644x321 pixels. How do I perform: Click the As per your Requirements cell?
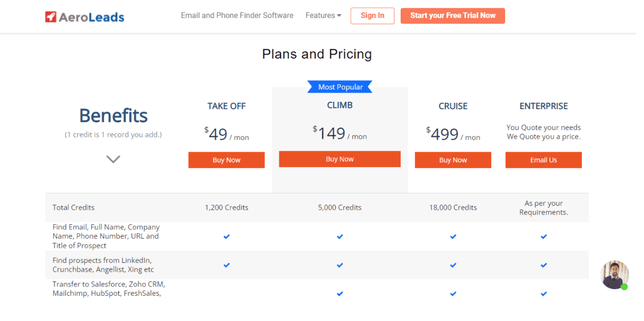pos(544,208)
